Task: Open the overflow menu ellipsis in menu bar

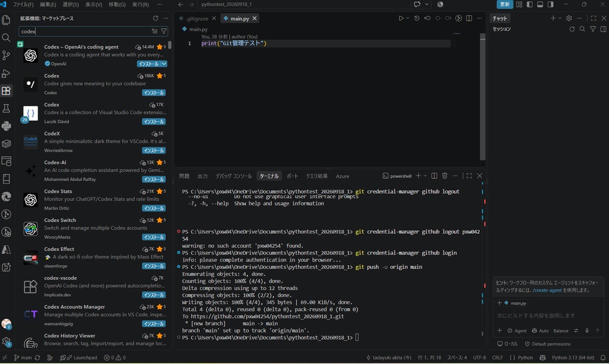Action: coord(159,4)
